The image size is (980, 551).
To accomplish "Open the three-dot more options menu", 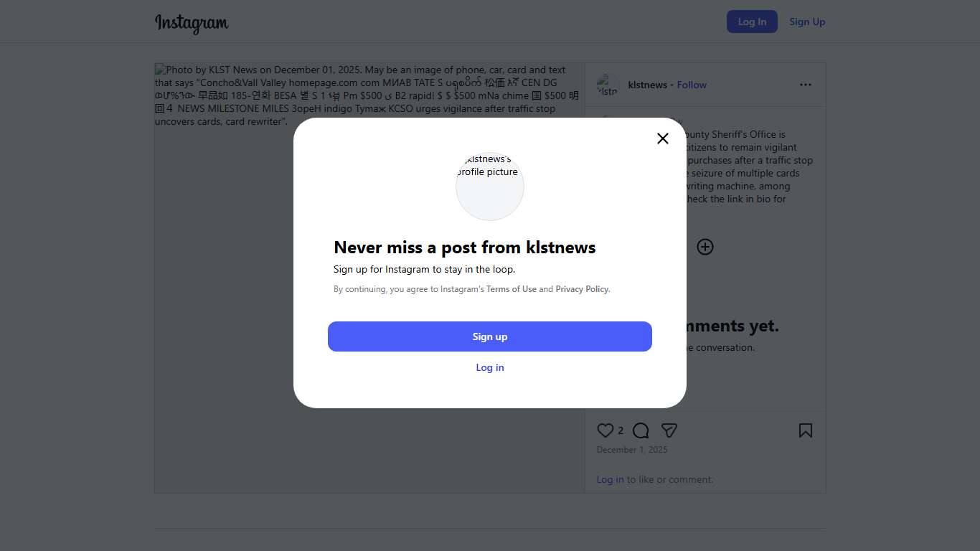I will (805, 85).
